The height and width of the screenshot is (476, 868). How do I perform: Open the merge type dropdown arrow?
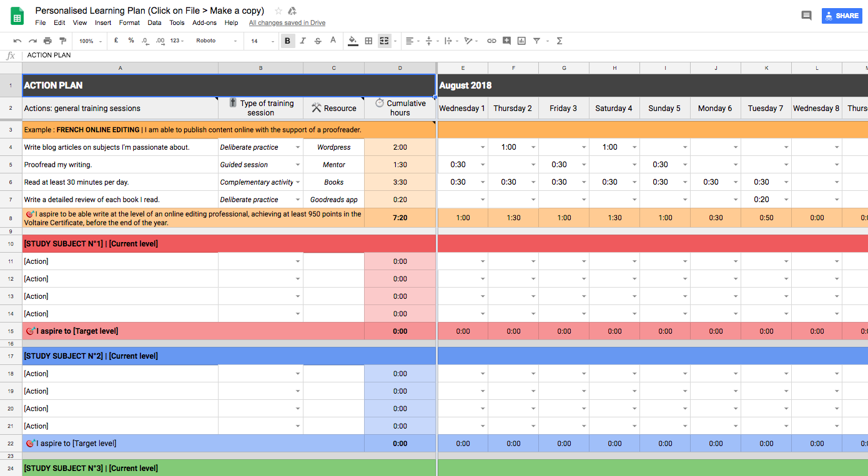397,41
